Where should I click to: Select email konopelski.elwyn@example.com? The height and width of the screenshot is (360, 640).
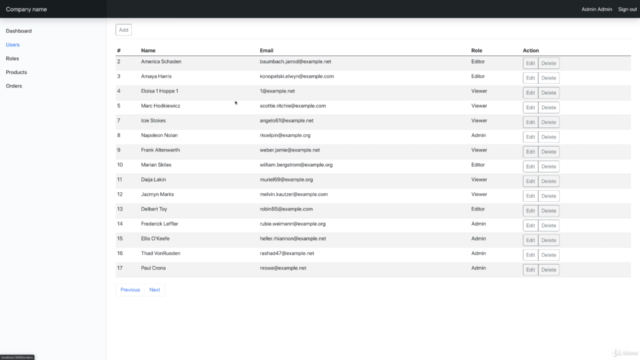pos(297,76)
